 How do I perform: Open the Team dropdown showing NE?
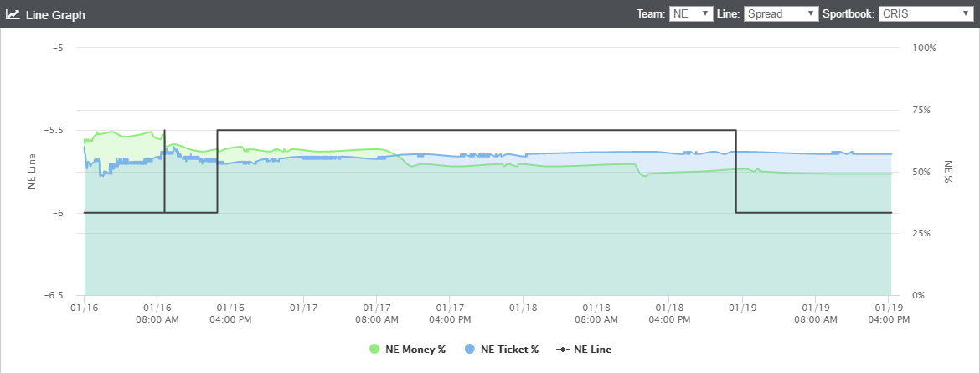click(x=691, y=13)
